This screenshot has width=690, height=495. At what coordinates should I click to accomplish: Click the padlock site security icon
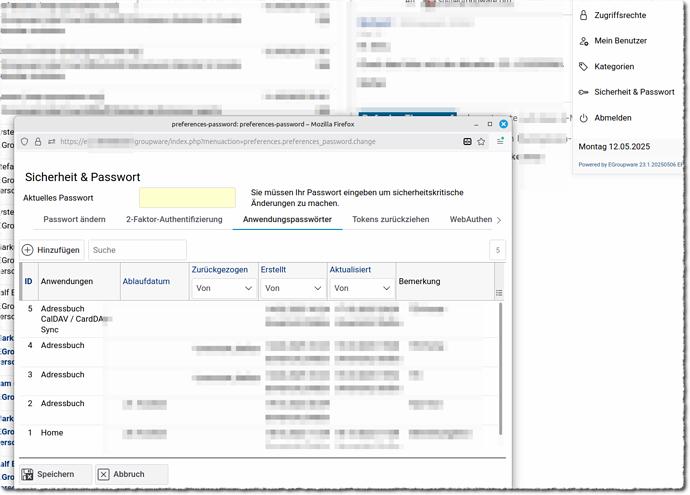click(38, 142)
